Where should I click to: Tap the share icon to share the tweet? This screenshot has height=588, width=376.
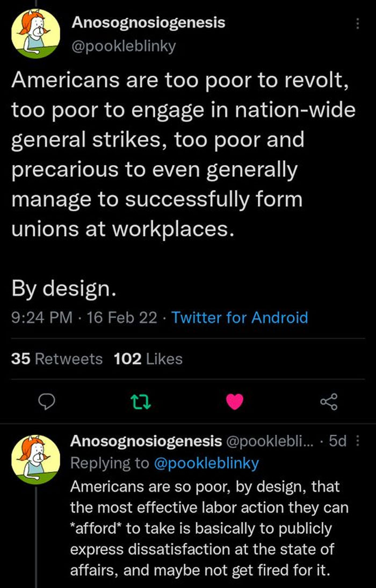pyautogui.click(x=329, y=400)
